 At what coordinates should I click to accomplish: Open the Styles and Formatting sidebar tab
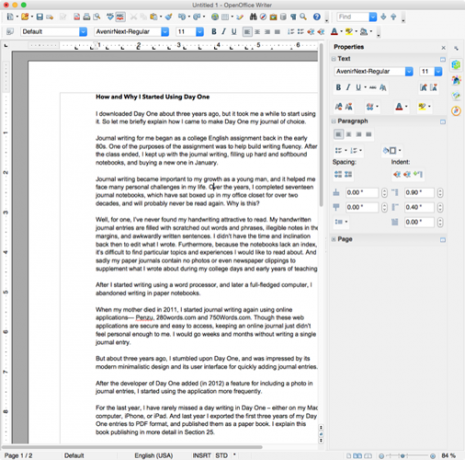click(x=456, y=80)
